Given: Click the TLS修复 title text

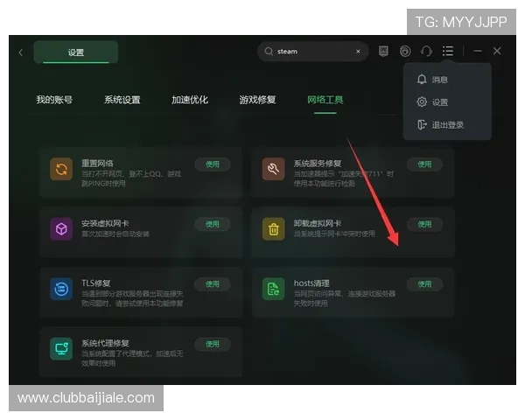Looking at the screenshot, I should click(x=96, y=283).
